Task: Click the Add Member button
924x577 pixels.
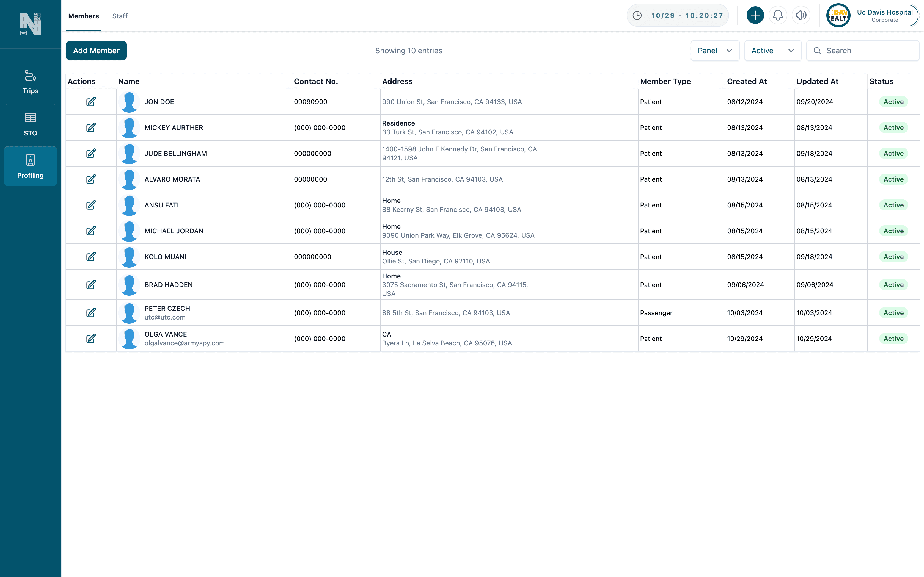Action: tap(96, 50)
